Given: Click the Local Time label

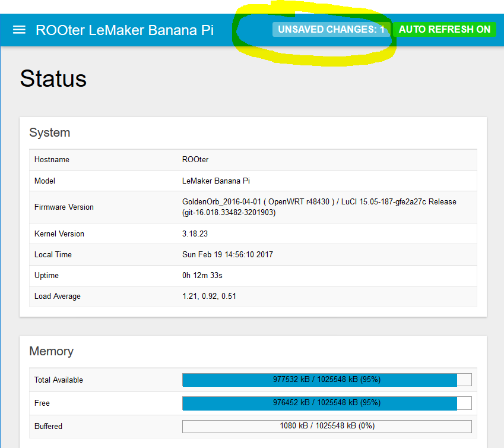Looking at the screenshot, I should pyautogui.click(x=53, y=255).
